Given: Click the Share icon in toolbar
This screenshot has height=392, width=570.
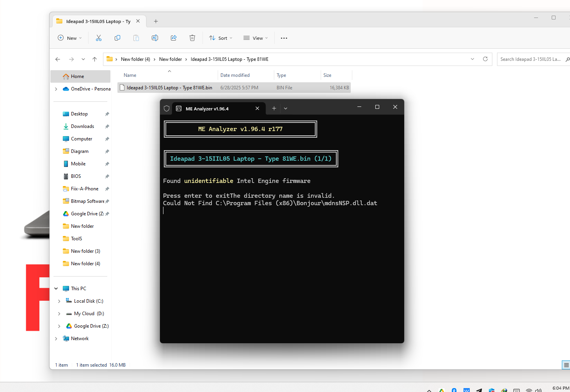Looking at the screenshot, I should coord(174,38).
